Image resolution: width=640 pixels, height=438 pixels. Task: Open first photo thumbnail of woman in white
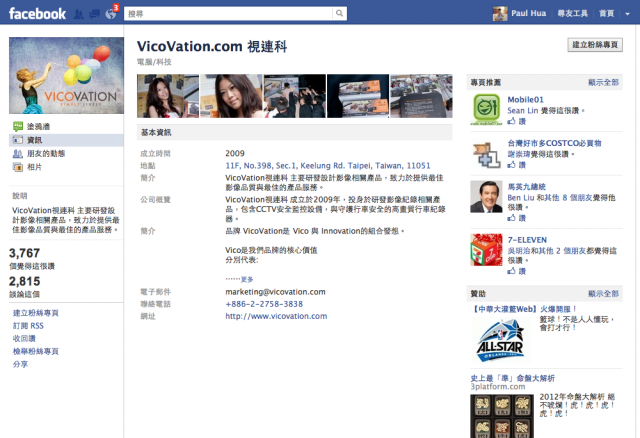[168, 96]
